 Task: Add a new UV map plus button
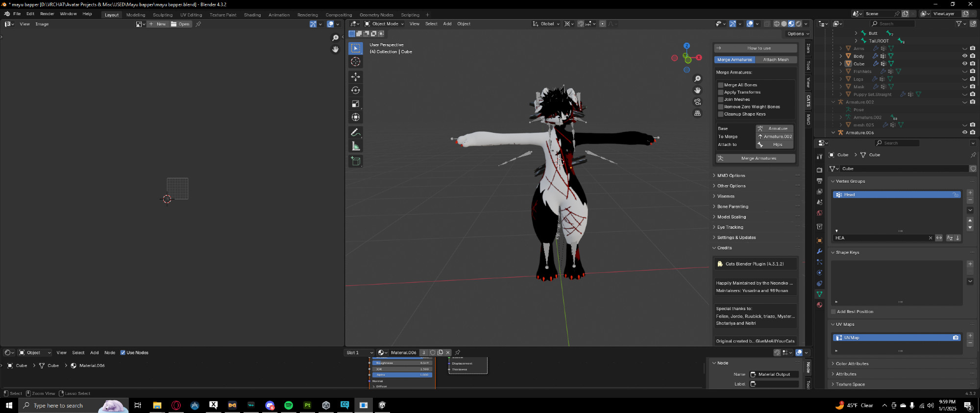click(970, 336)
